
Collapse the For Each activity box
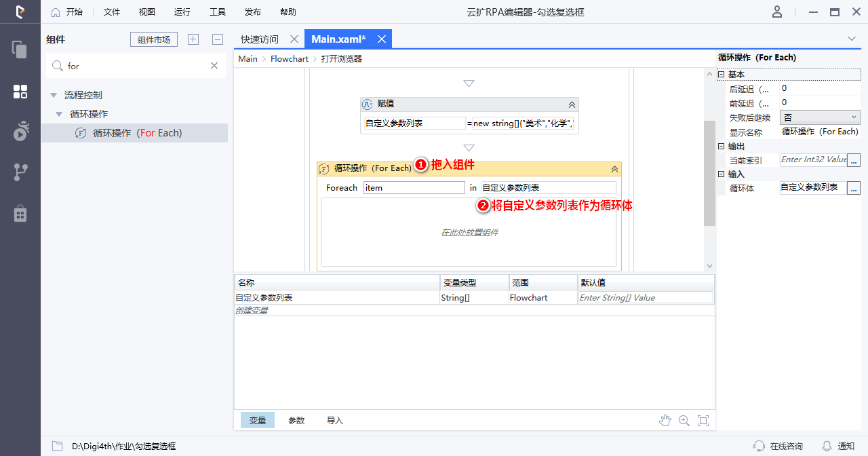click(614, 169)
